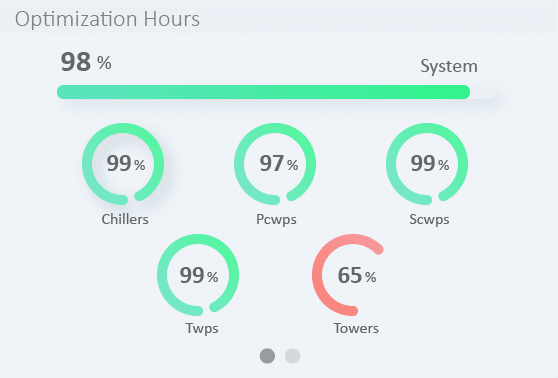Click the Chillers label
The height and width of the screenshot is (378, 558).
[x=125, y=219]
